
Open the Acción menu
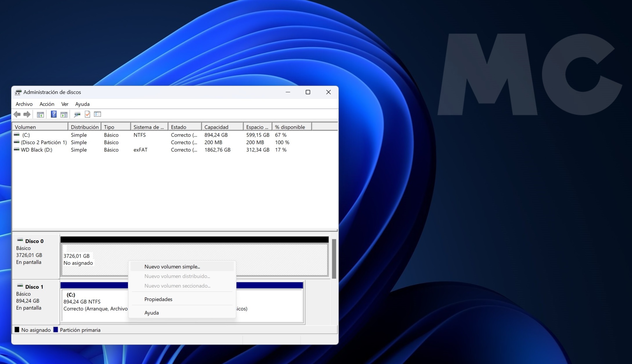[x=47, y=104]
